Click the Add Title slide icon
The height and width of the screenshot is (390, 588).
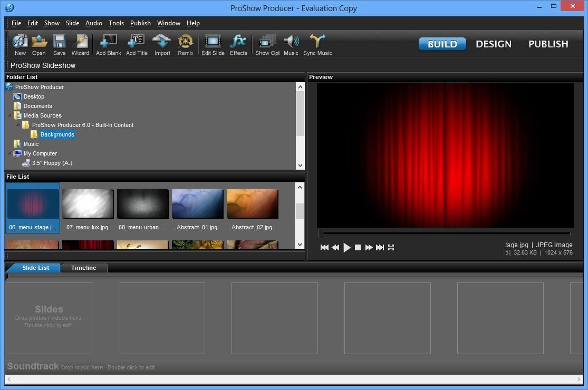click(x=137, y=45)
